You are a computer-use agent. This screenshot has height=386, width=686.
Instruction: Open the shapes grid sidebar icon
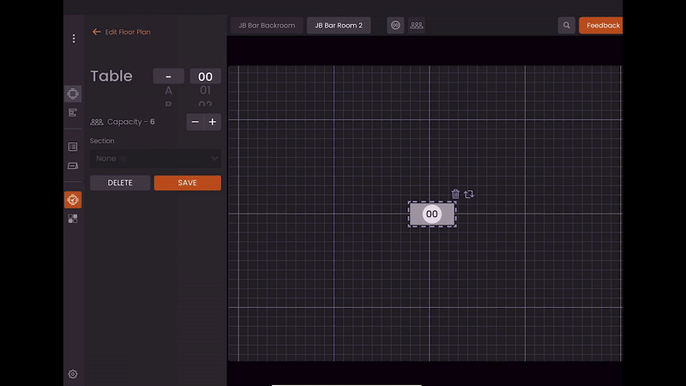73,218
